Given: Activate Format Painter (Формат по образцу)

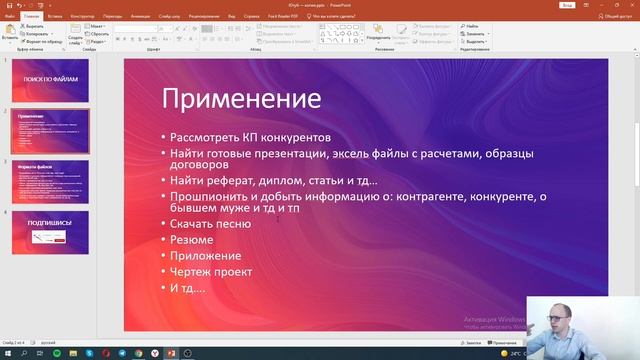Looking at the screenshot, I should click(x=41, y=42).
